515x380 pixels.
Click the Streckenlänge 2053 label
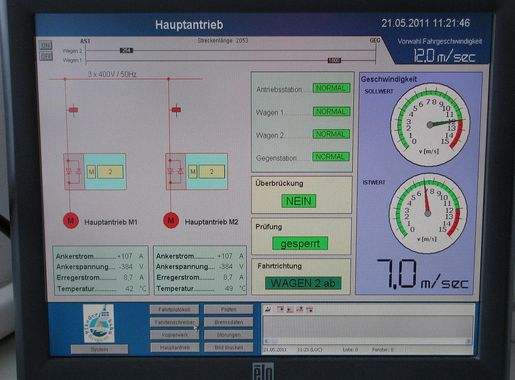[x=223, y=41]
